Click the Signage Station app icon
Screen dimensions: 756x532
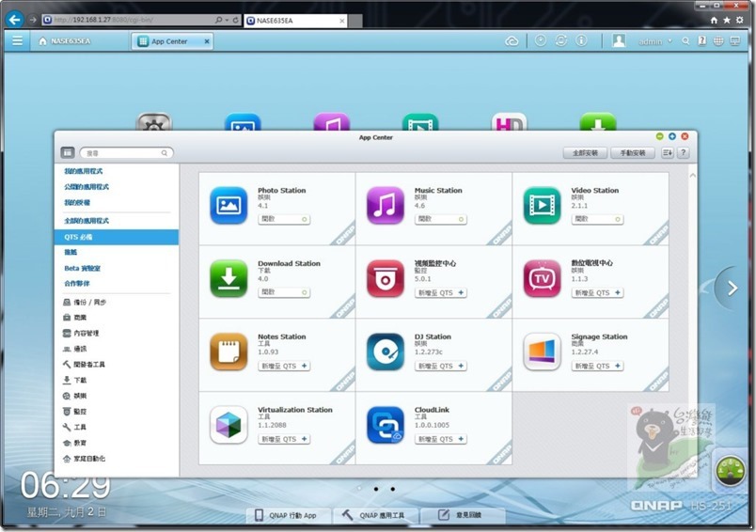click(542, 352)
